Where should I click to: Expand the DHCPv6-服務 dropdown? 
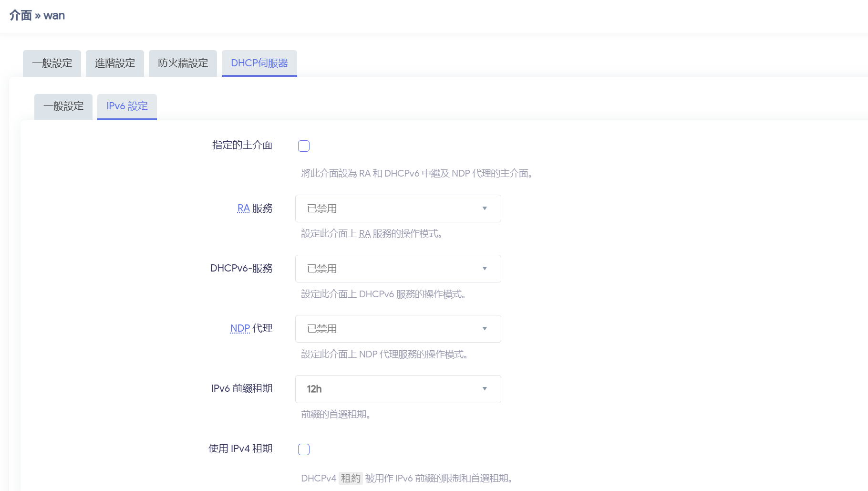click(x=398, y=269)
